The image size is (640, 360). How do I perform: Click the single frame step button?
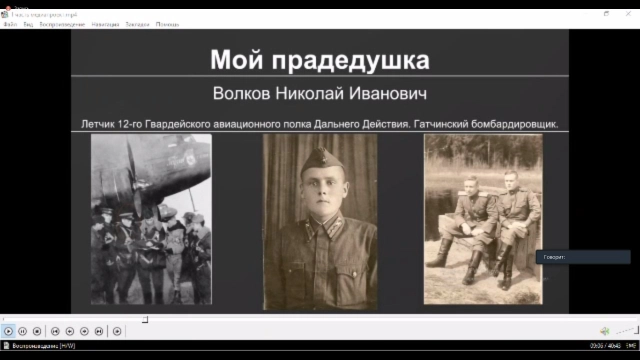point(117,331)
